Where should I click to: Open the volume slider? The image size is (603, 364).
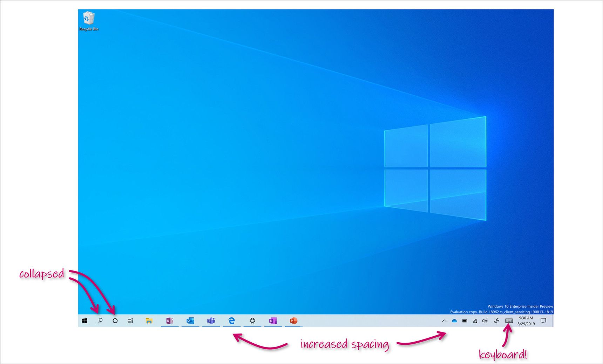(485, 321)
